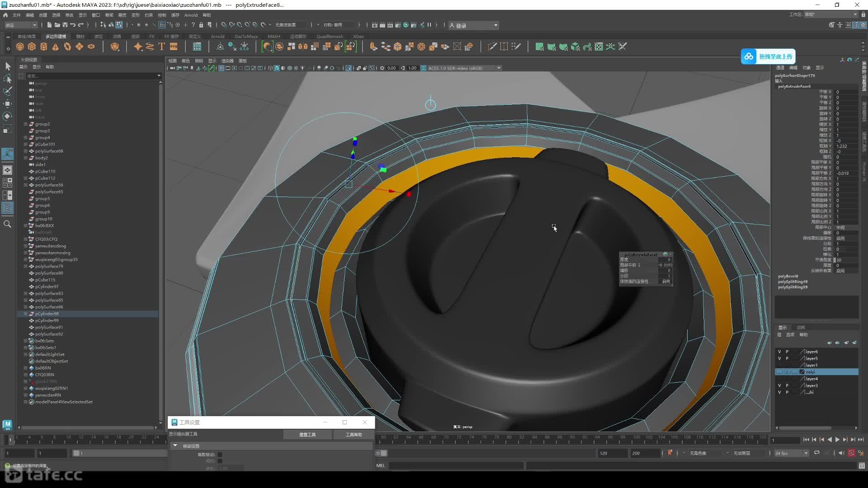Expand polySurface68 in the outliner

(26, 151)
